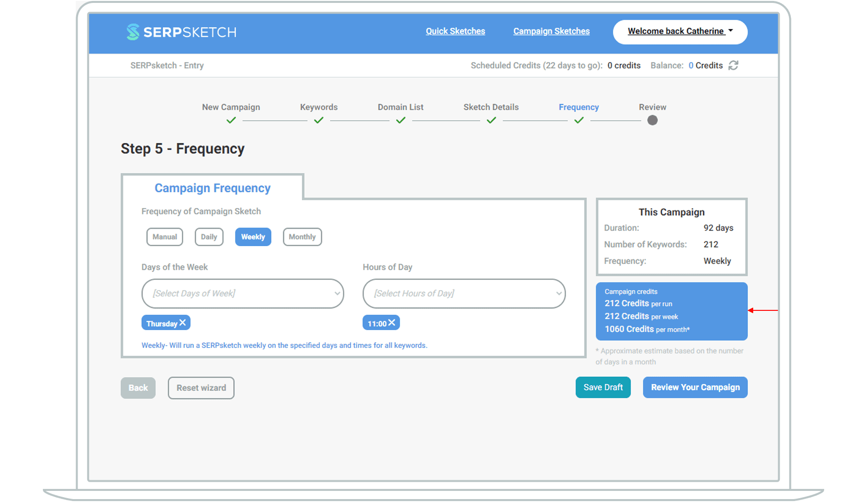The height and width of the screenshot is (502, 868).
Task: Go to the Frequency step label
Action: (x=579, y=107)
